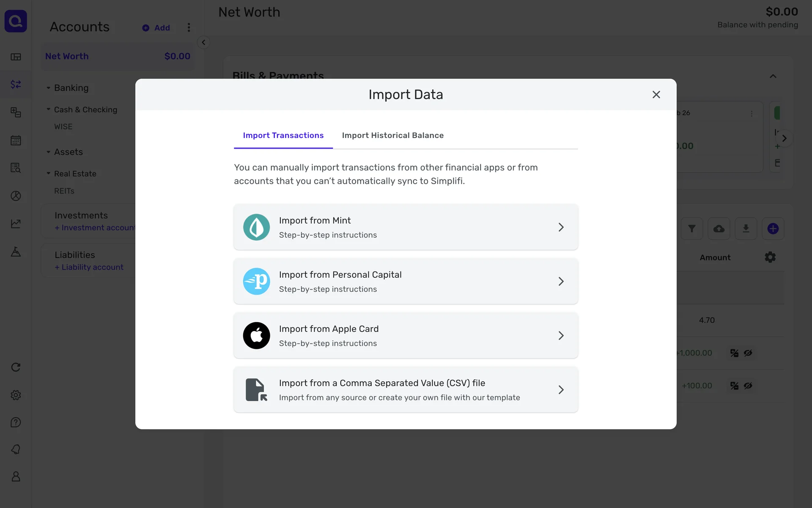Open the transaction table settings gear
Viewport: 812px width, 508px height.
point(770,257)
